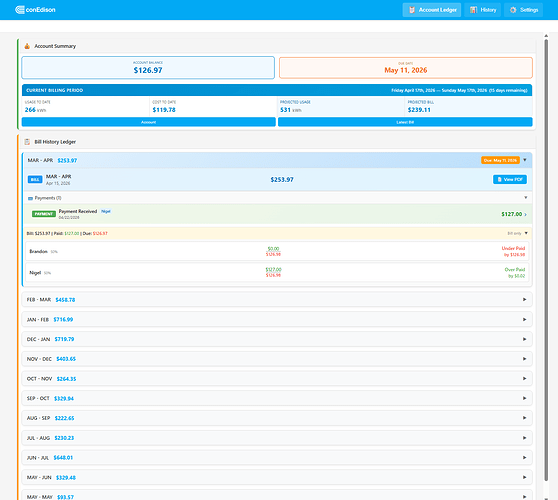Expand the FEB - MAR bill row
The image size is (558, 500).
(277, 300)
